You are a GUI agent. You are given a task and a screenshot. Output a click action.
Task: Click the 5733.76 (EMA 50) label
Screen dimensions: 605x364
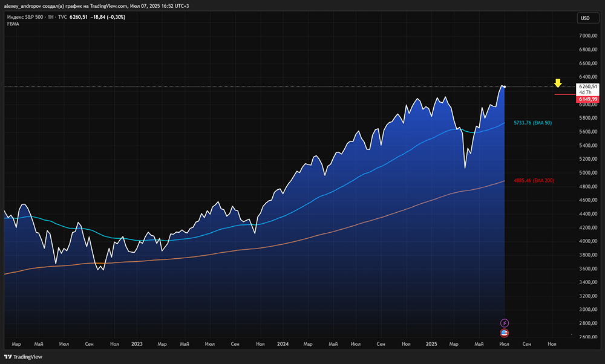click(x=532, y=123)
